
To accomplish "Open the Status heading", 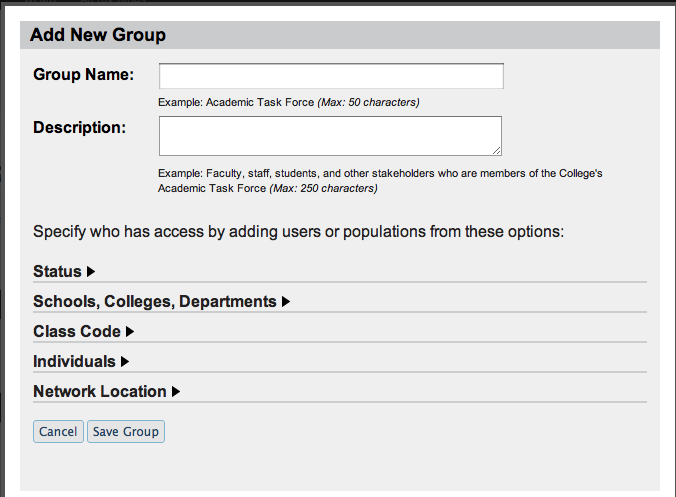I will click(57, 272).
